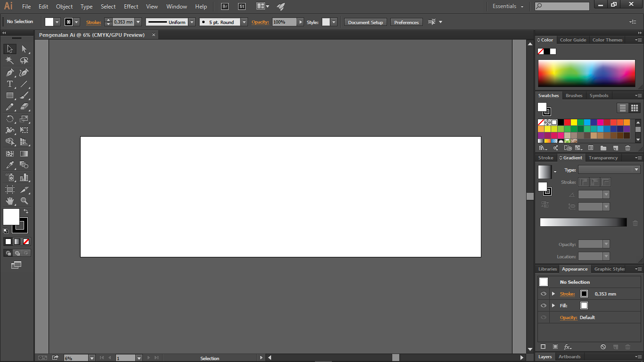Click the search field at top right

tap(562, 6)
